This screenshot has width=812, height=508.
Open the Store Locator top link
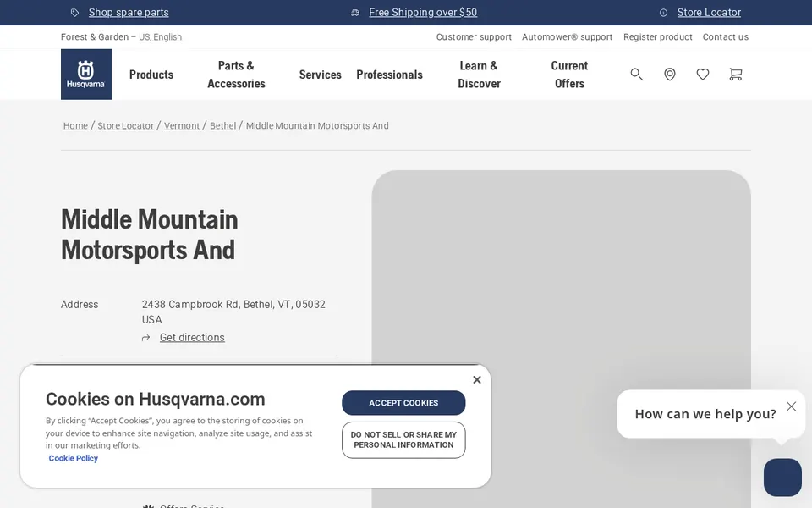click(x=709, y=13)
